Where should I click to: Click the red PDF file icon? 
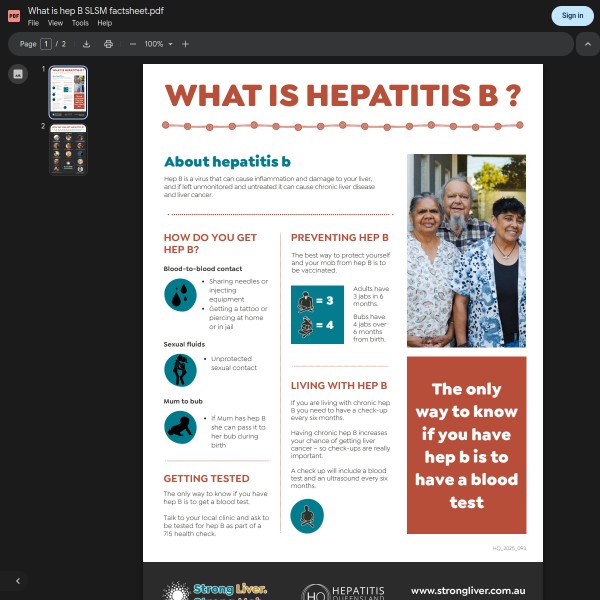coord(14,15)
